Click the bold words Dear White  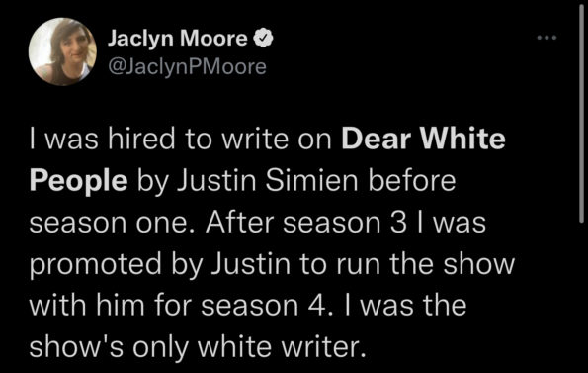tap(423, 139)
